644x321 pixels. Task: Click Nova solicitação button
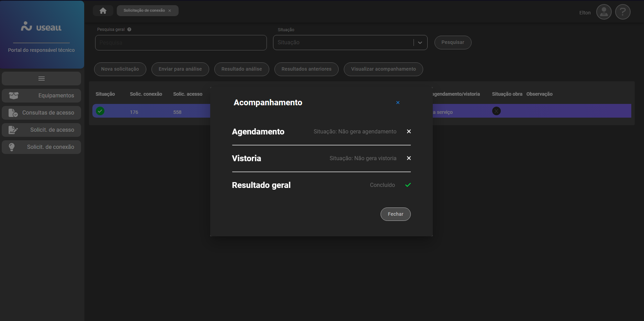[x=120, y=69]
